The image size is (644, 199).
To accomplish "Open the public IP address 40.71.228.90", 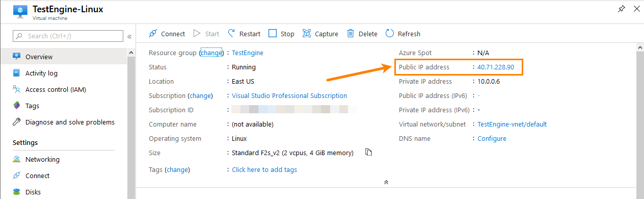I will click(x=496, y=67).
